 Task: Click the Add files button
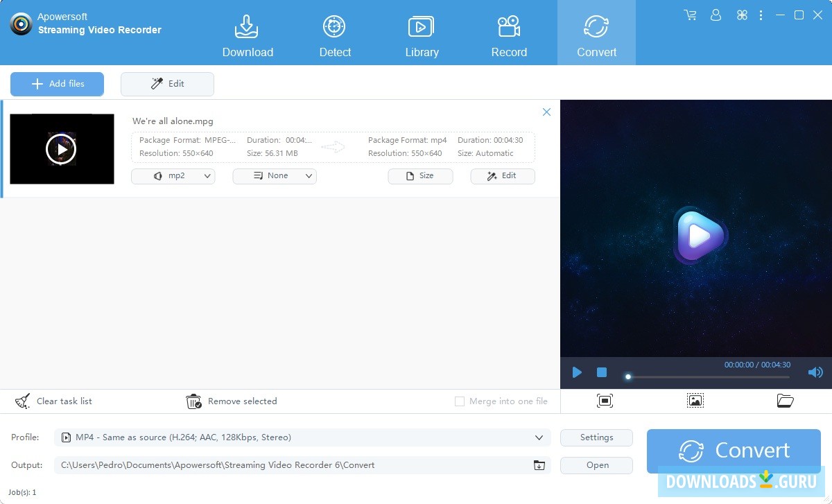point(57,84)
